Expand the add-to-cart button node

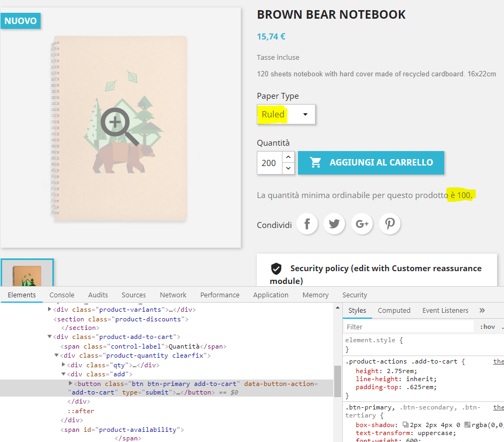pyautogui.click(x=70, y=383)
